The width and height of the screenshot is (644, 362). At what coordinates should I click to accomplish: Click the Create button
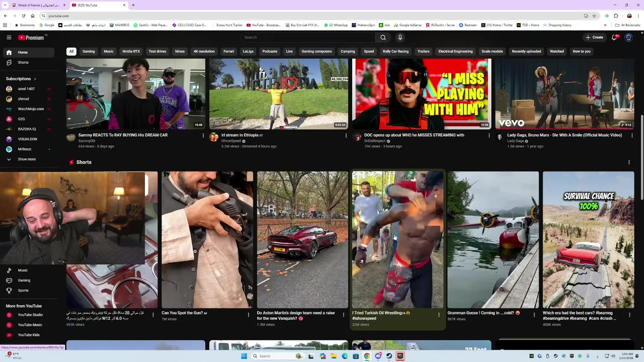click(x=594, y=37)
